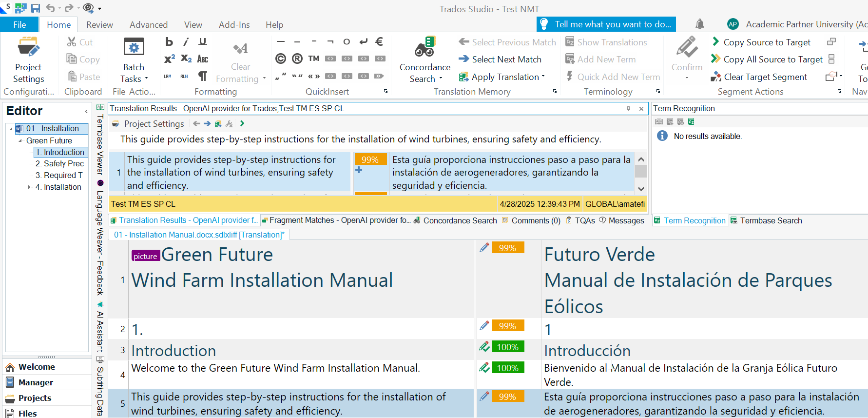
Task: Toggle italic formatting
Action: tap(186, 42)
